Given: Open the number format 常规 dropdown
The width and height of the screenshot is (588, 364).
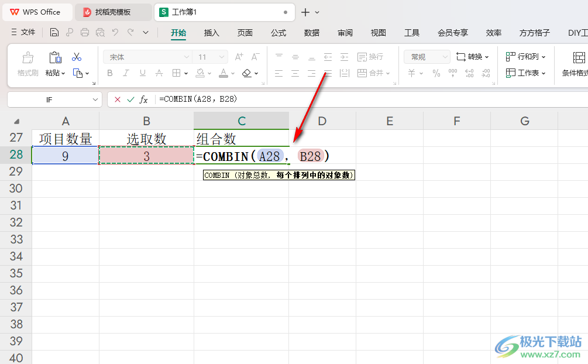Looking at the screenshot, I should pos(445,57).
